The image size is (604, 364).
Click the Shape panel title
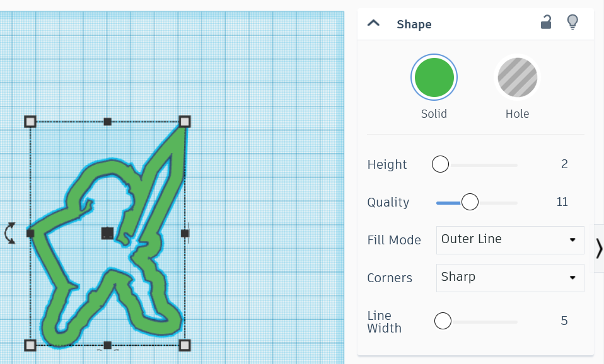tap(414, 24)
